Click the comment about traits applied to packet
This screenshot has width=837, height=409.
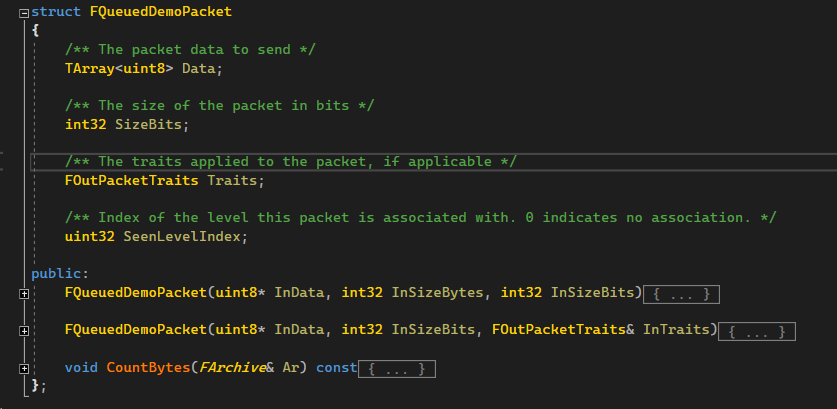point(291,162)
